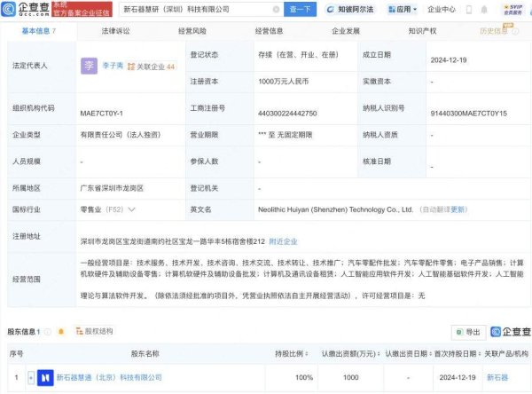Open the notification bell in the header
The height and width of the screenshot is (394, 532).
point(484,10)
